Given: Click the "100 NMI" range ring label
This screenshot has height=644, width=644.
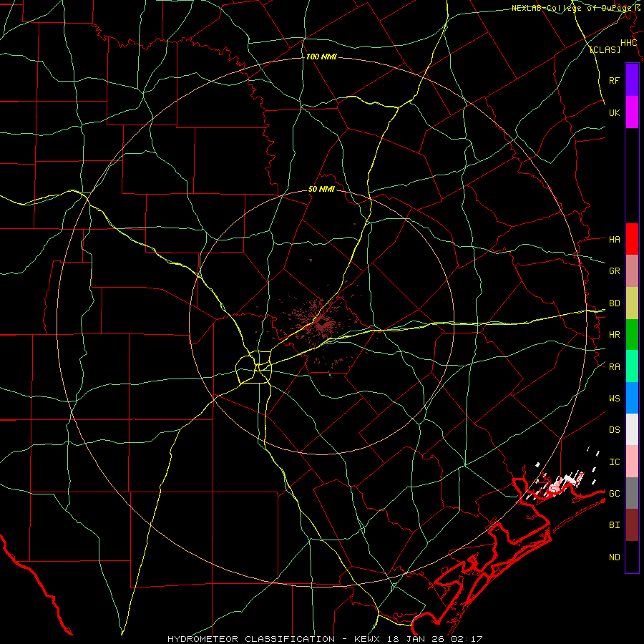Looking at the screenshot, I should tap(321, 57).
